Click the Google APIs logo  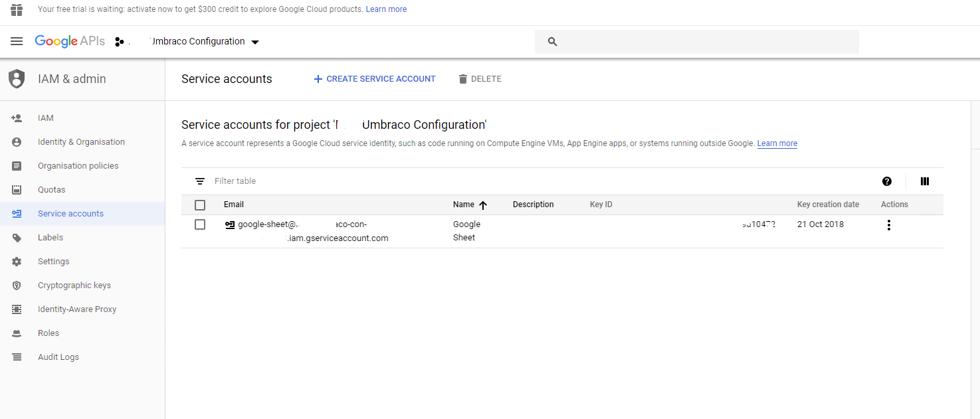click(70, 41)
